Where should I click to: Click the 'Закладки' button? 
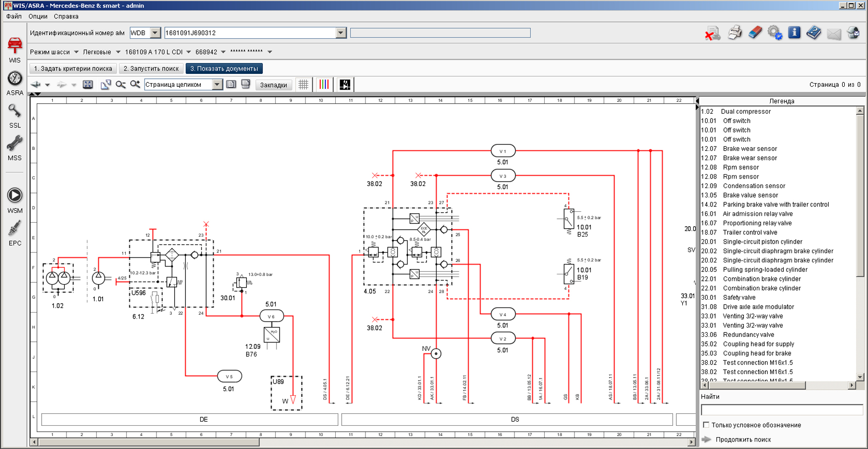(x=273, y=85)
